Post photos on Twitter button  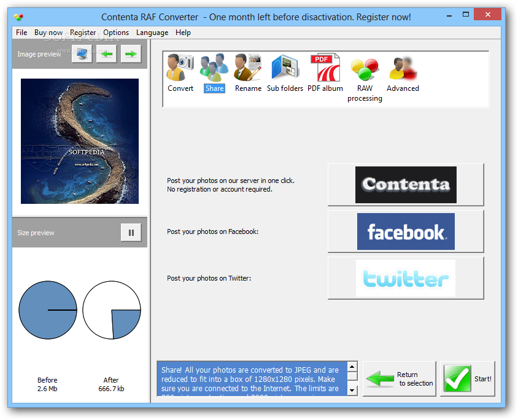tap(406, 278)
